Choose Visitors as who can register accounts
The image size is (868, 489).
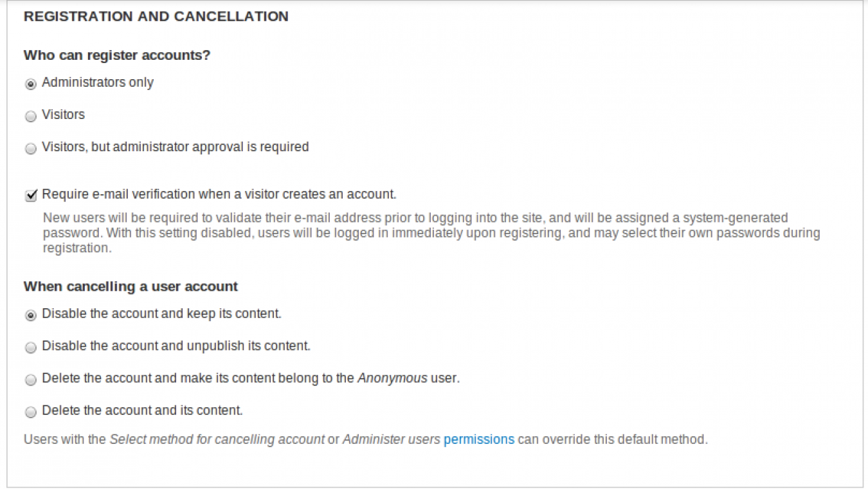tap(30, 115)
